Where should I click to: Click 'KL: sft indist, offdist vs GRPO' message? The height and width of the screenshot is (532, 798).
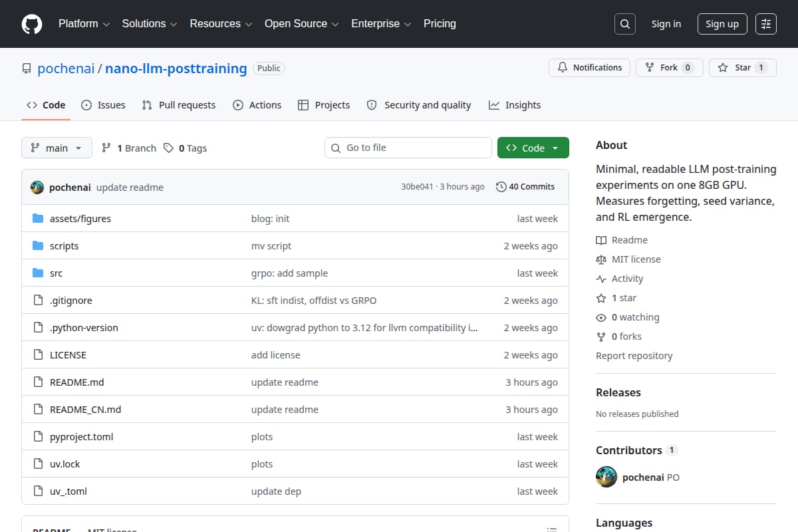coord(314,301)
